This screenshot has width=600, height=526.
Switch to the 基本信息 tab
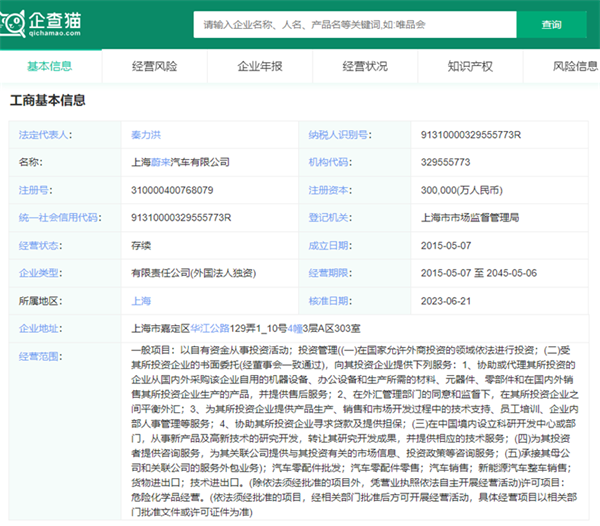[x=49, y=66]
